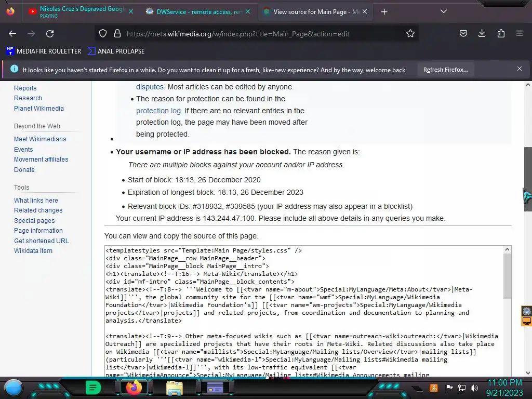Switch to the Nikolas Cruz YouTube tab
Viewport: 532px width, 399px height.
click(x=81, y=12)
